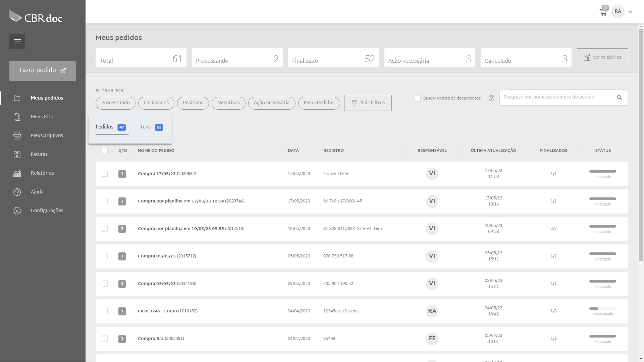
Task: Click quantity badge 3 on Caso 3245 row
Action: [x=122, y=311]
